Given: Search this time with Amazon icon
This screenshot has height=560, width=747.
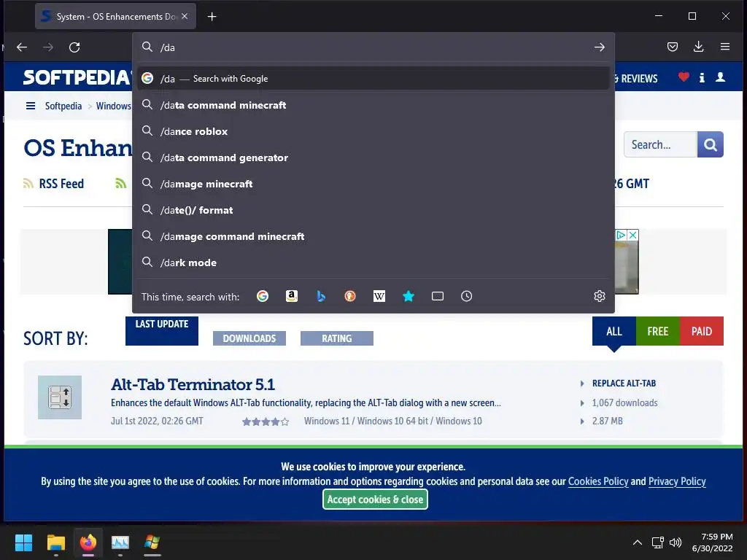Looking at the screenshot, I should pos(292,296).
